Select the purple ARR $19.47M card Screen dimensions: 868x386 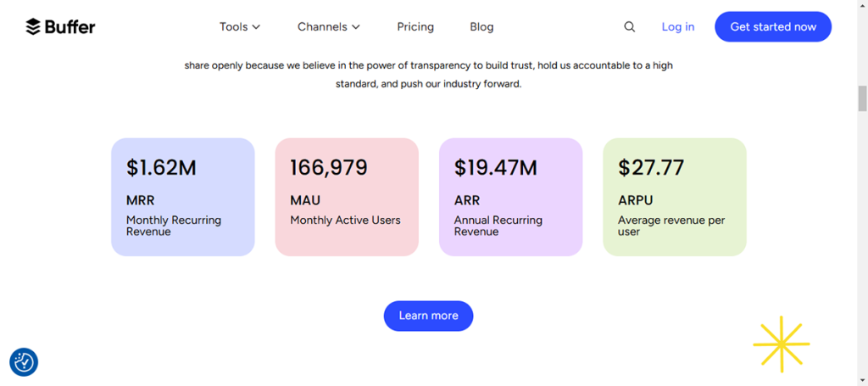click(510, 197)
